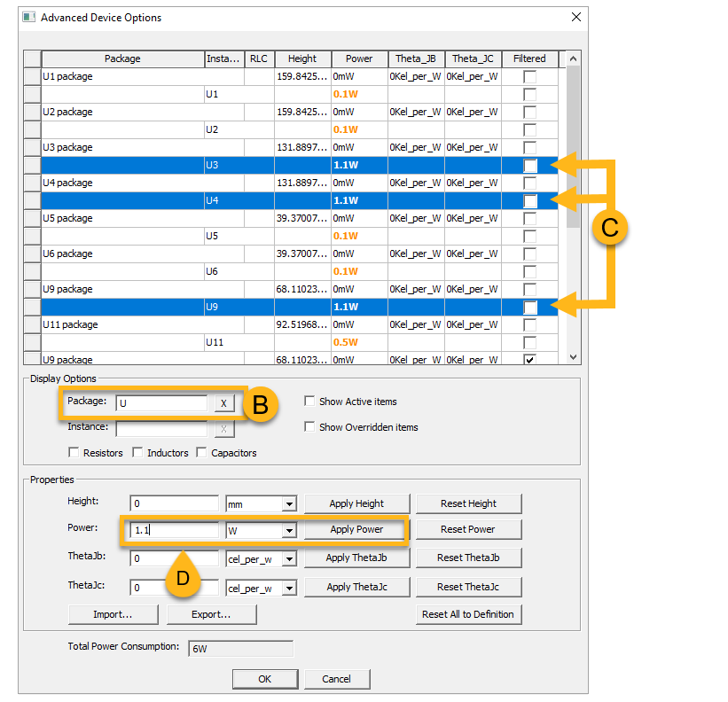
Task: Click the Import... button
Action: coord(113,614)
